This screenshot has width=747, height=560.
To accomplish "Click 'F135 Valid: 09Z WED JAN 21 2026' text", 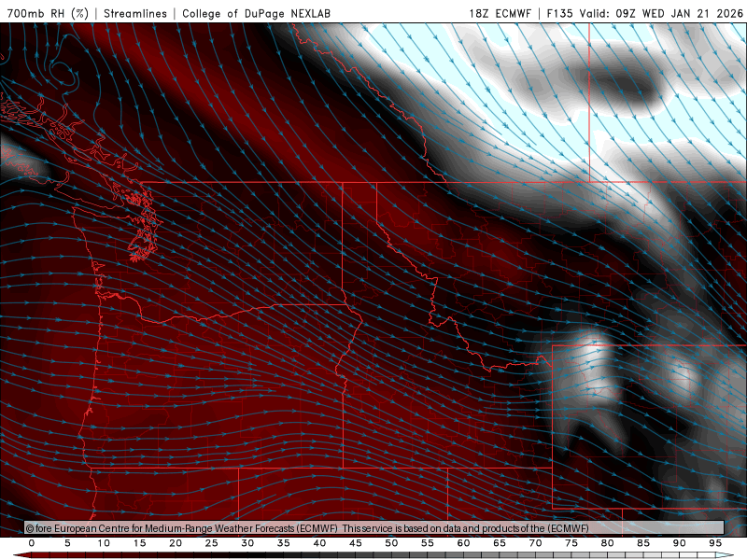I will [644, 13].
